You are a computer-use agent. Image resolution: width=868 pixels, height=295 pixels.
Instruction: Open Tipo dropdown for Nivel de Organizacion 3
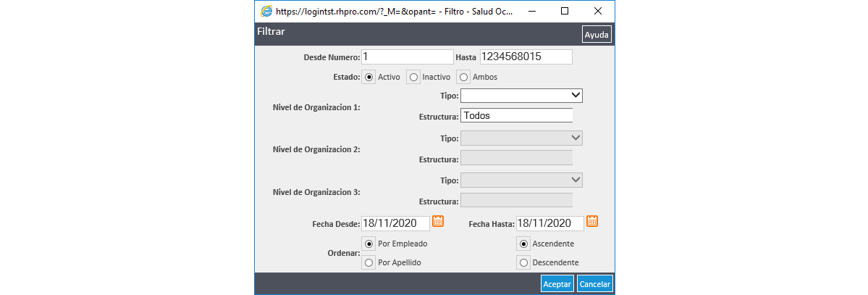point(521,180)
